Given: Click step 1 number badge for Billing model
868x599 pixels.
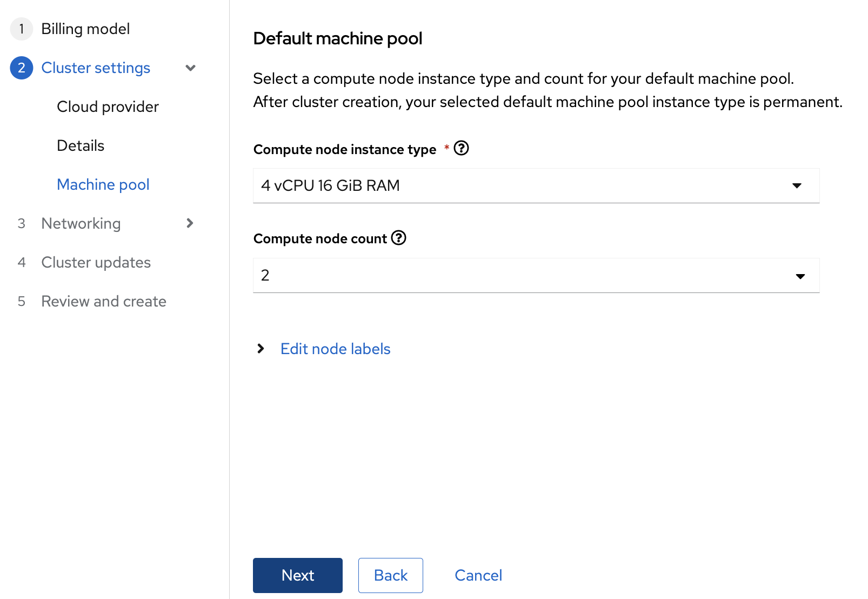Looking at the screenshot, I should pyautogui.click(x=22, y=29).
